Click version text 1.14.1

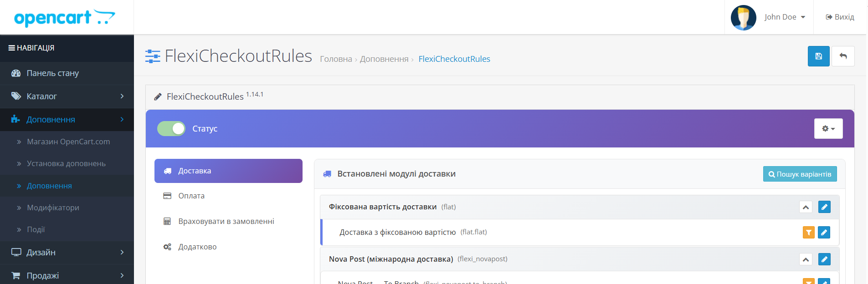coord(255,94)
